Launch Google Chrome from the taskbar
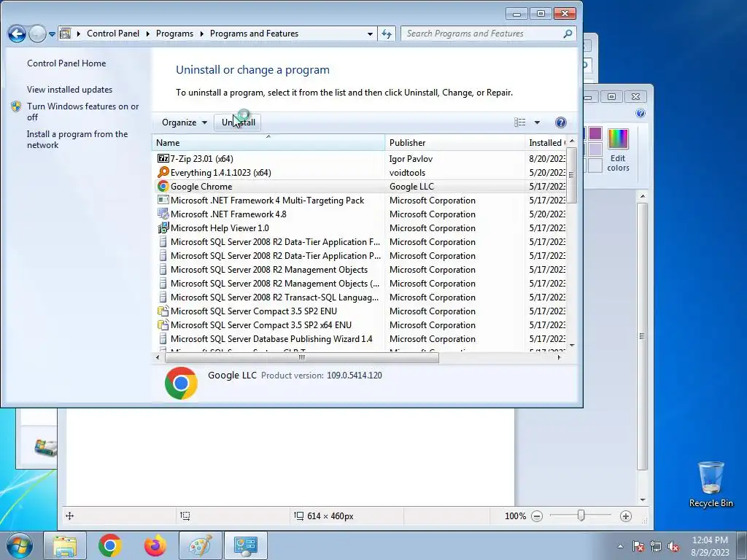This screenshot has width=747, height=560. [109, 546]
